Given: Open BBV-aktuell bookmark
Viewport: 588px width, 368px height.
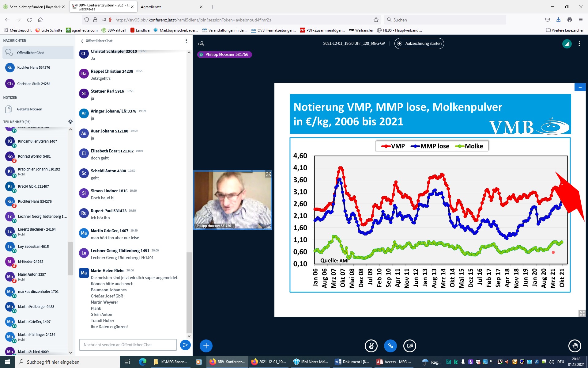Looking at the screenshot, I should [x=114, y=30].
